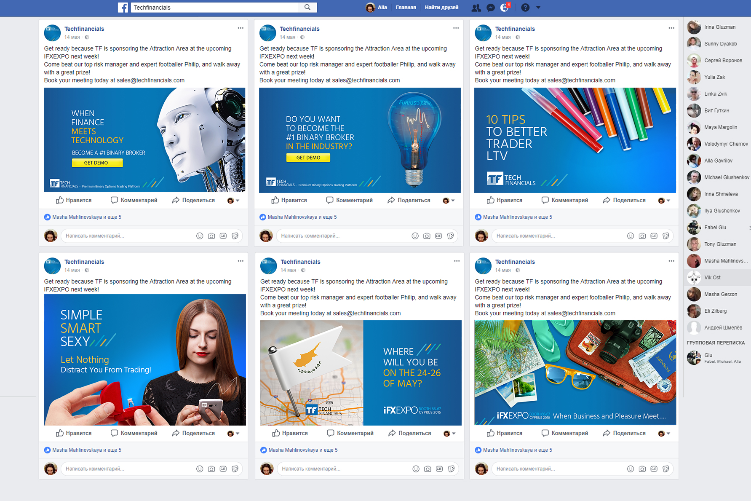This screenshot has height=501, width=751.
Task: Open chat with Maya Margolin
Action: tap(717, 127)
